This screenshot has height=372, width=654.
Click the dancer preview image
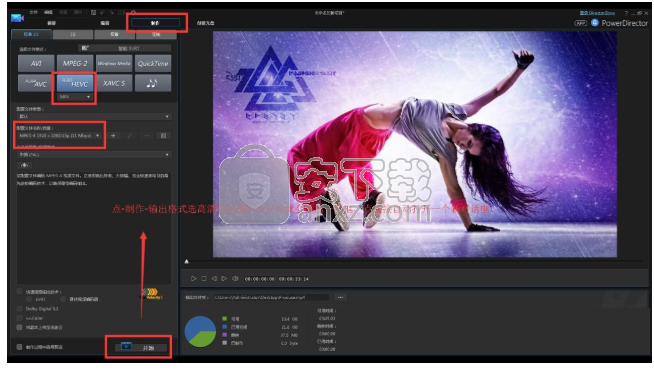(415, 144)
